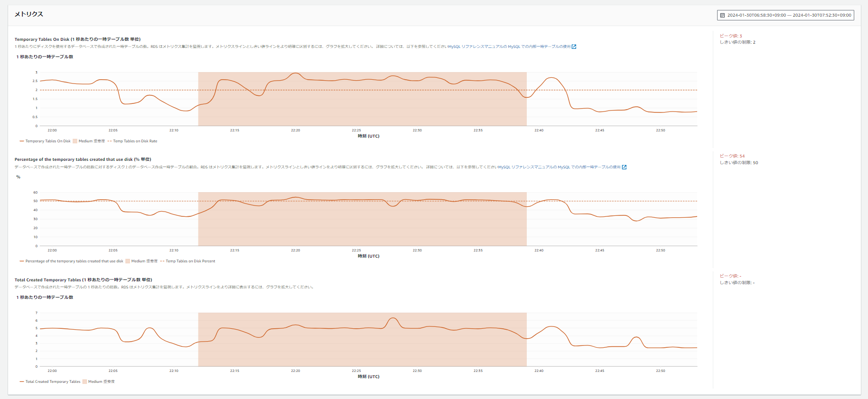Click the shaded anomaly region in the Percentage chart

(x=362, y=219)
